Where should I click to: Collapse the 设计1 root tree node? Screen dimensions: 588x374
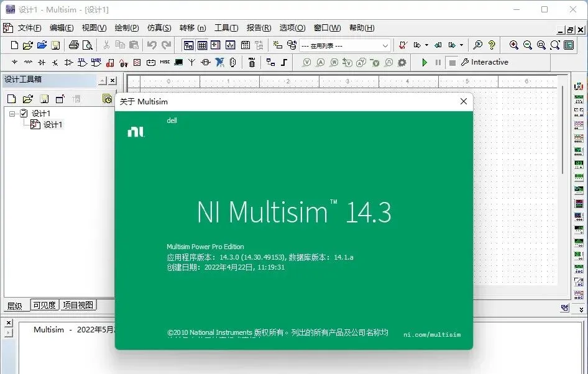12,114
